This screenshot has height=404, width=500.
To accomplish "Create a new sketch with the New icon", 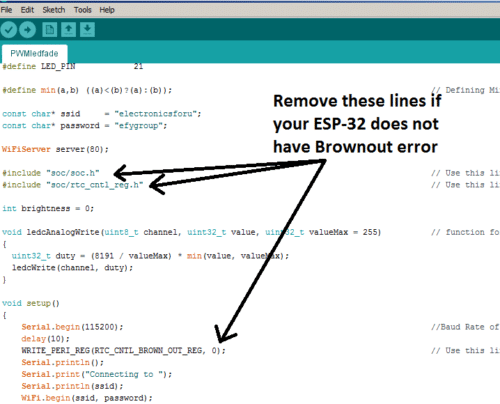I will (50, 30).
